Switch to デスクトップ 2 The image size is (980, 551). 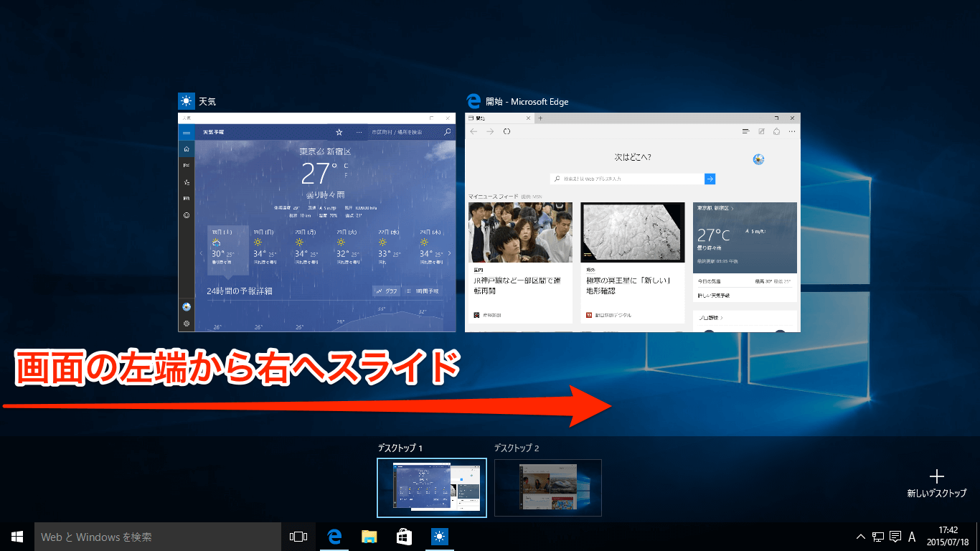click(548, 488)
